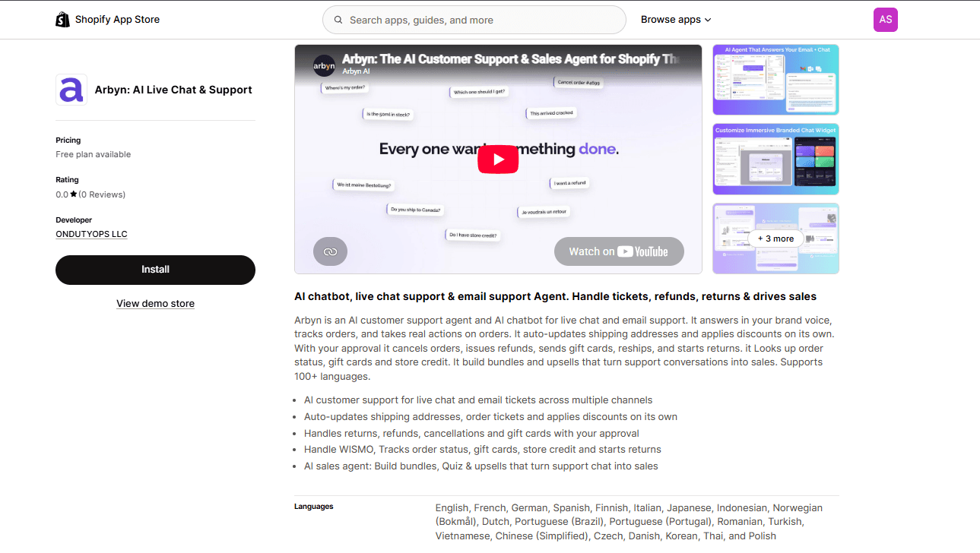Click the Arbyn app logo icon
Screen dimensions: 980x553
tap(71, 90)
